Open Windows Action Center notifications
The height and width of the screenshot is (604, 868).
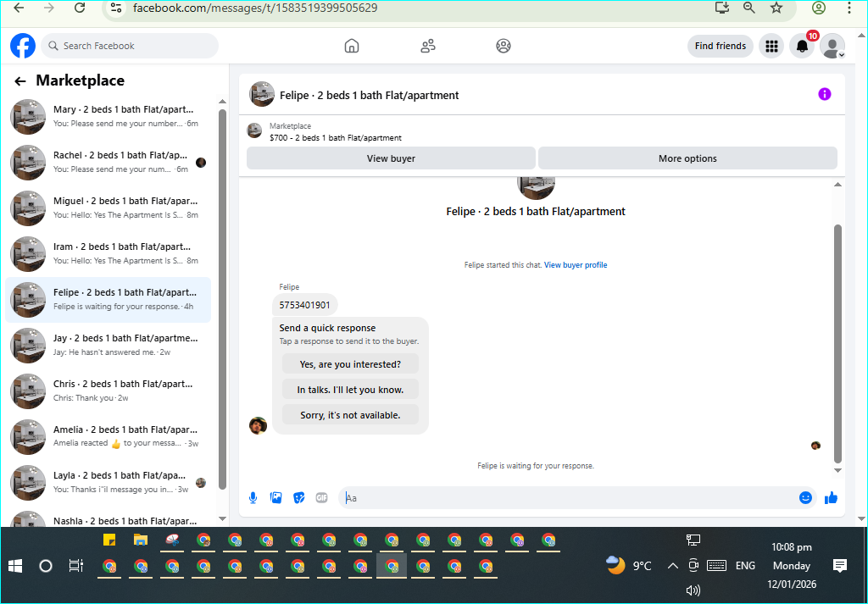pyautogui.click(x=840, y=565)
